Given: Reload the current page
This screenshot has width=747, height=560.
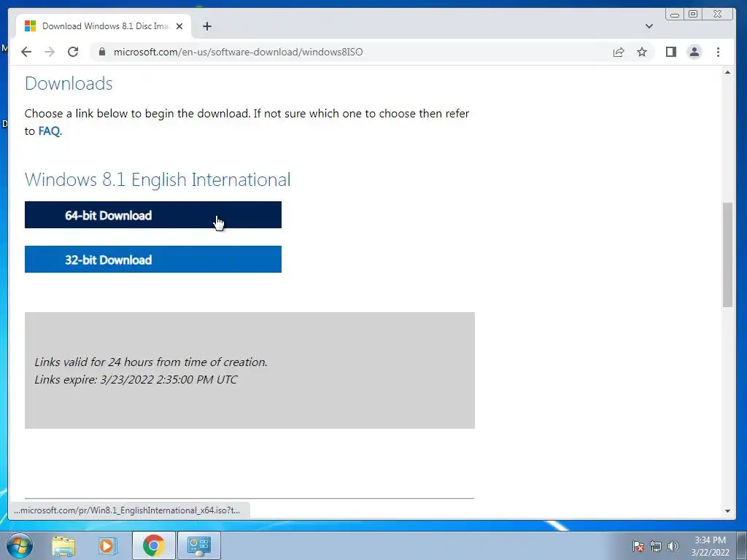Looking at the screenshot, I should coord(73,52).
